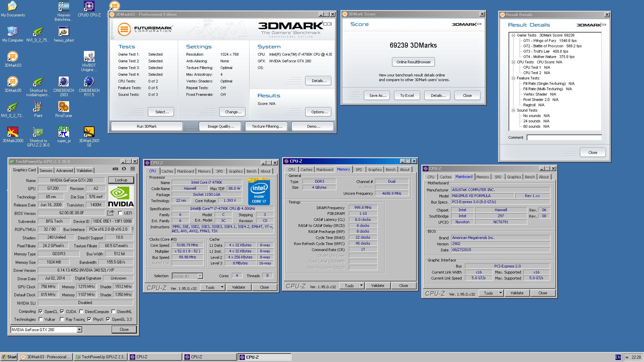The image size is (644, 362).
Task: Click Lookup button in GPU-Z
Action: (x=121, y=180)
